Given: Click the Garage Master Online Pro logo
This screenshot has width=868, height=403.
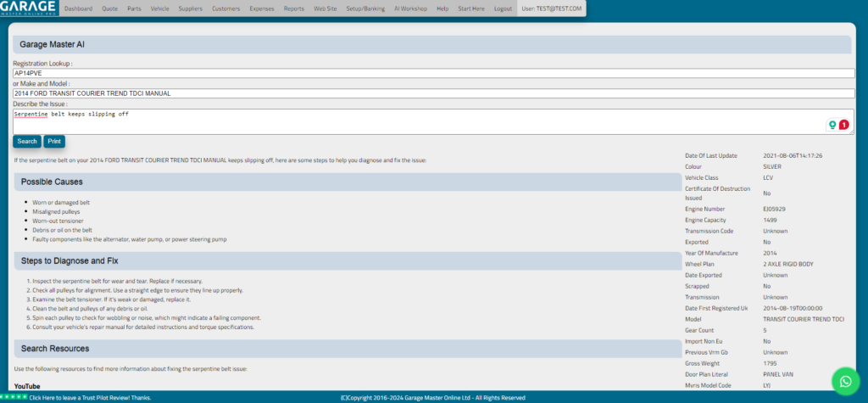Looking at the screenshot, I should point(29,8).
